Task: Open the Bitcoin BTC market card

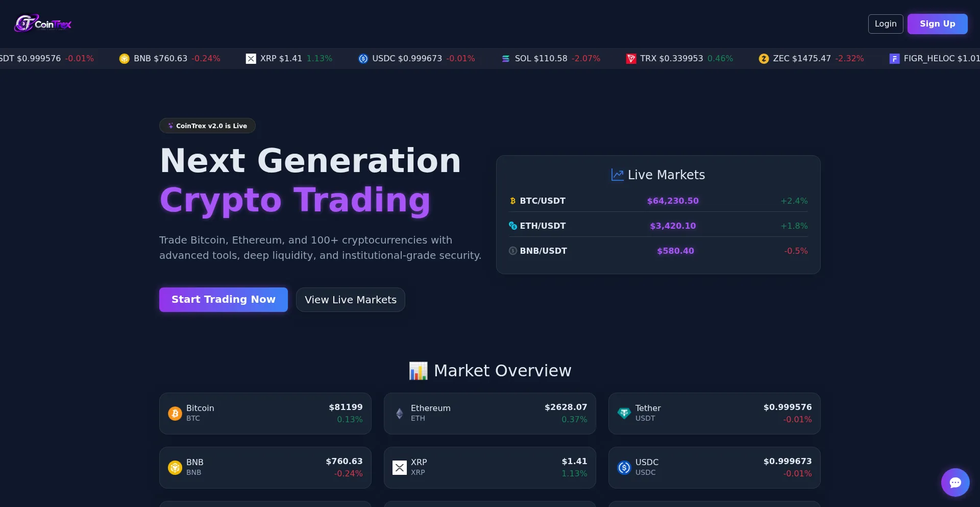Action: tap(265, 414)
